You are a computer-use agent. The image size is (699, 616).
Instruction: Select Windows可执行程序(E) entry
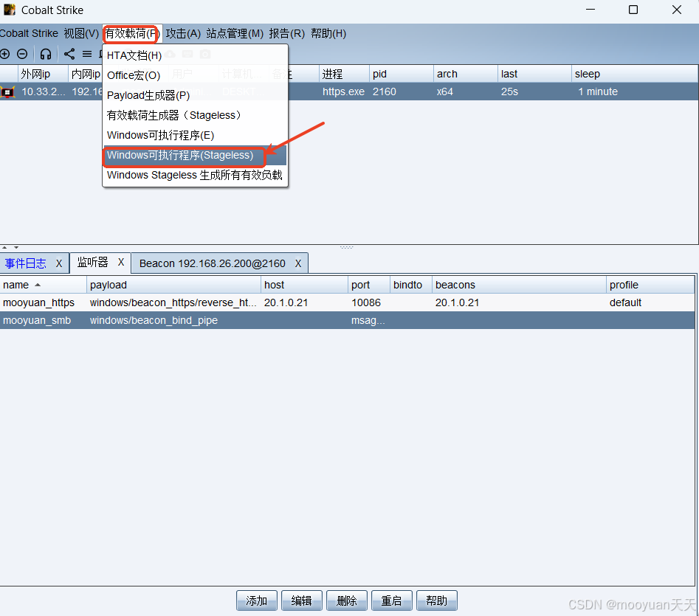[x=196, y=136]
